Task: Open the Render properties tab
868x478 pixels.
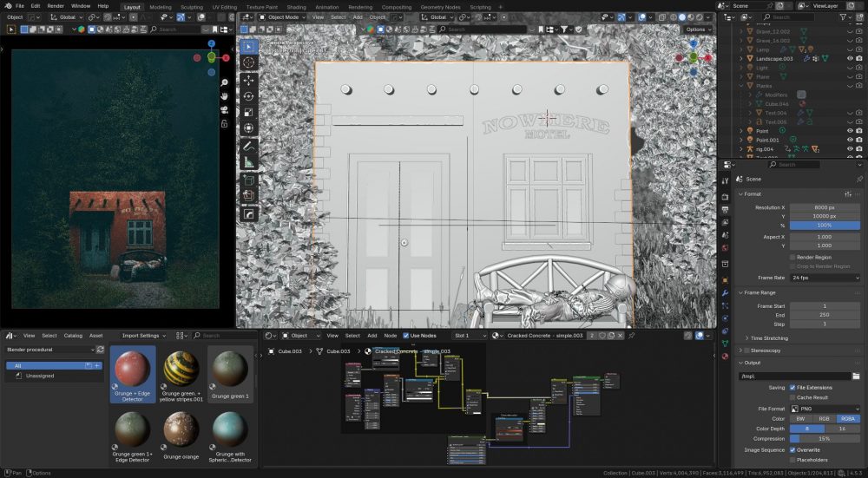Action: pos(725,197)
